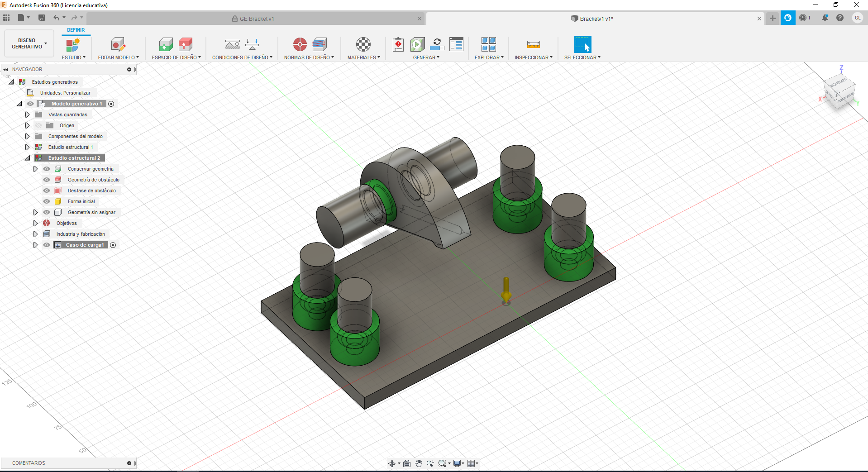Save the document with the Save icon
This screenshot has height=472, width=868.
[42, 18]
